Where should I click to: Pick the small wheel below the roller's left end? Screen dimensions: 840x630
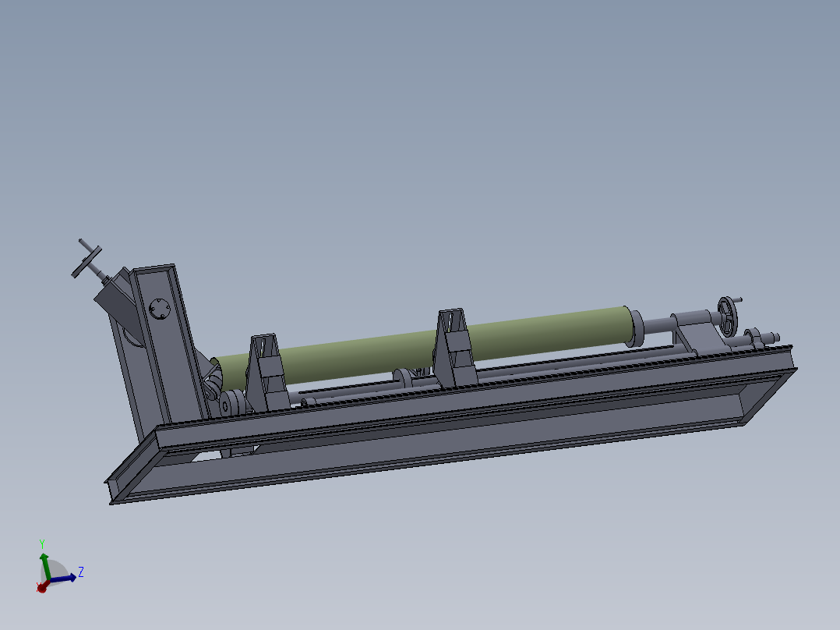tap(232, 403)
